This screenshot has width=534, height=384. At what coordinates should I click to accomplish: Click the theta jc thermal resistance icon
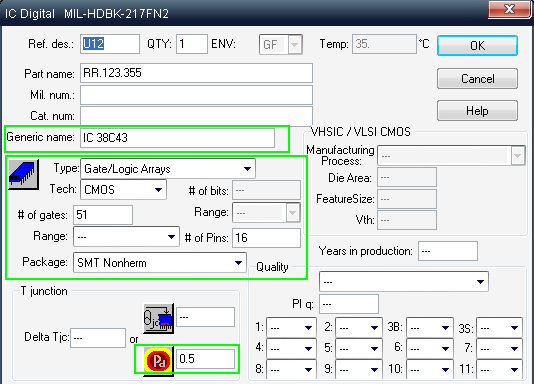(x=158, y=318)
